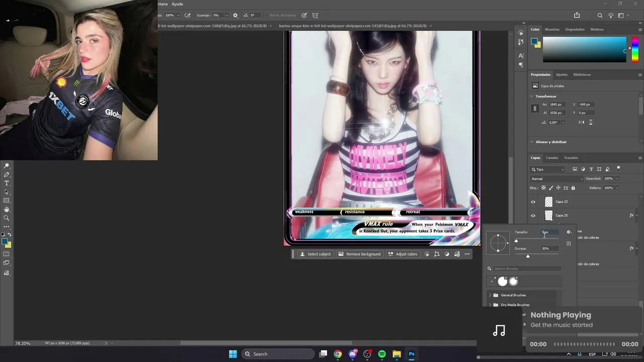Viewport: 644px width, 362px height.
Task: Filter layers by adjustment layers
Action: [583, 169]
